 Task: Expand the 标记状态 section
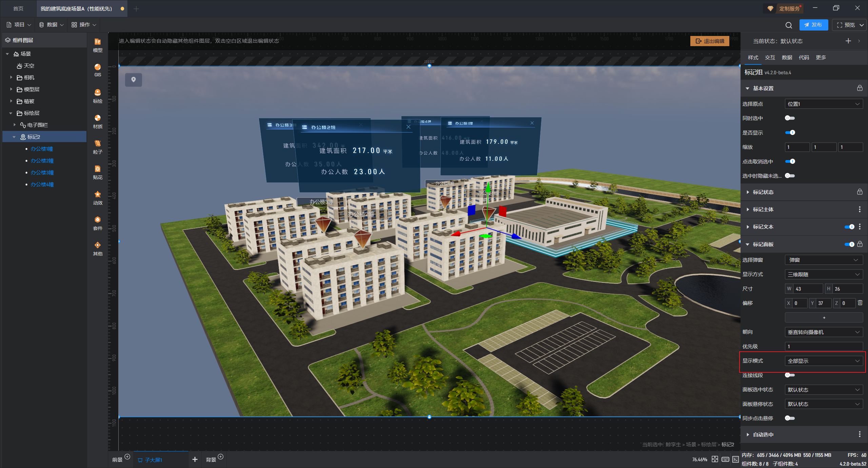point(763,192)
